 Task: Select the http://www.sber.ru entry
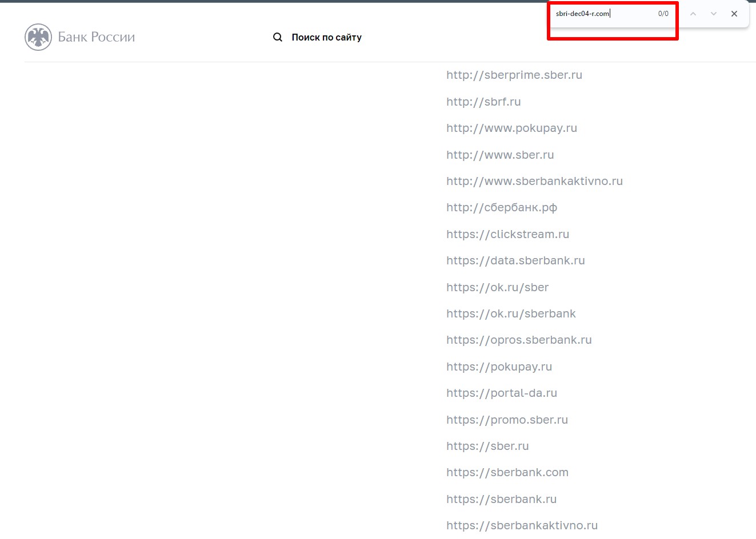coord(500,155)
